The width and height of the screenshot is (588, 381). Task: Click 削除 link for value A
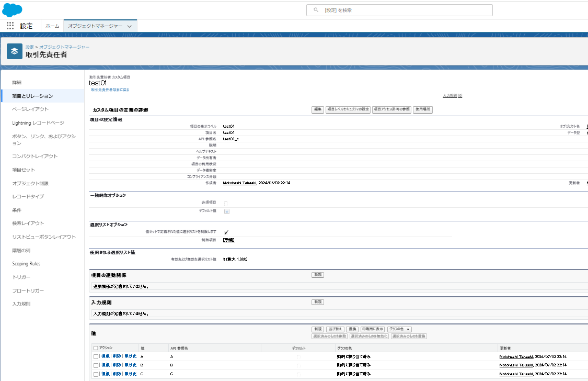(x=117, y=356)
